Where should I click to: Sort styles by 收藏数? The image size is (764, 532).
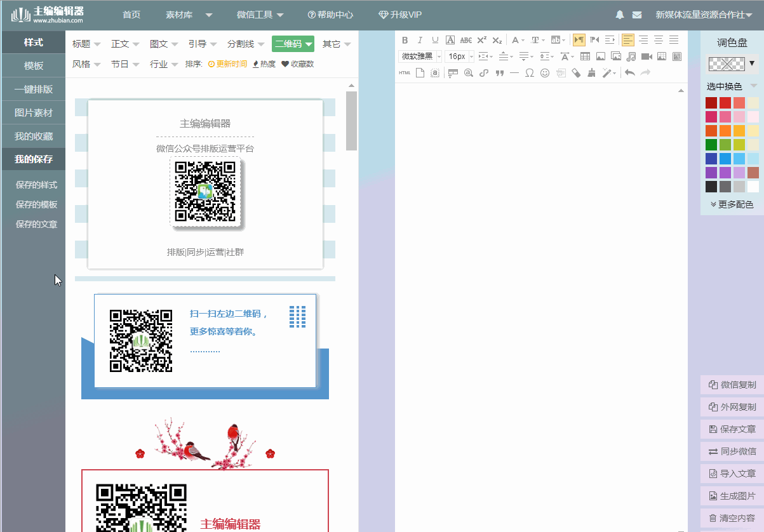point(297,64)
